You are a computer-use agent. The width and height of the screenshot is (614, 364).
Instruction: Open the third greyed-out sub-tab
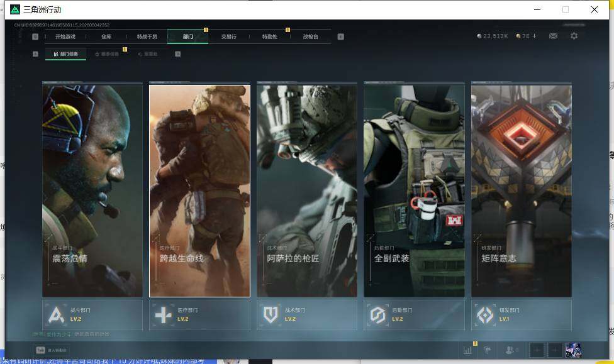point(148,54)
